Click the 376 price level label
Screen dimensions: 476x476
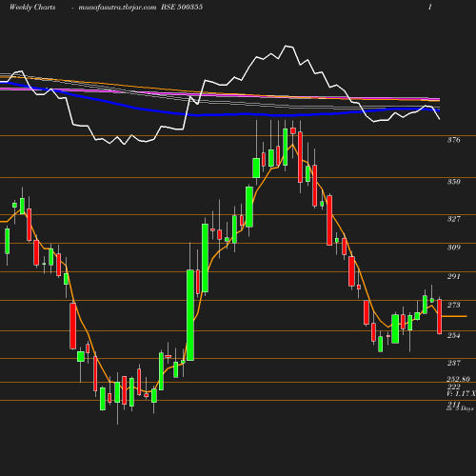coord(453,140)
